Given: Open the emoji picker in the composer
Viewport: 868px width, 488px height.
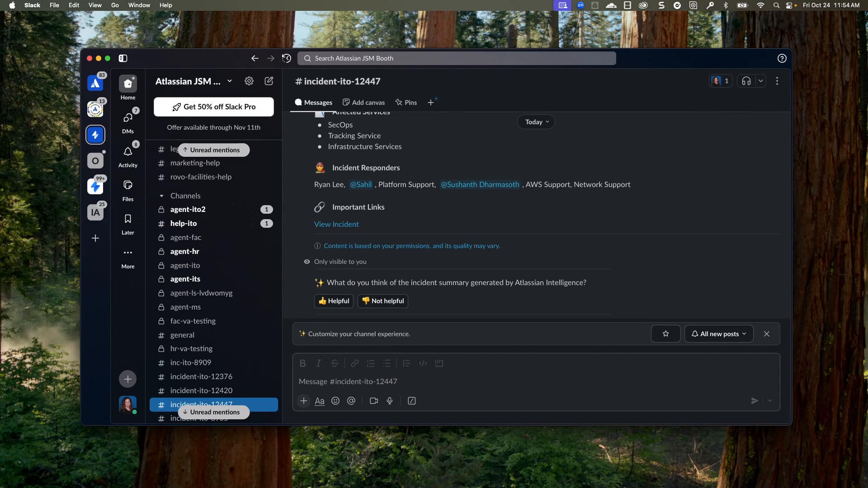Looking at the screenshot, I should pos(335,401).
